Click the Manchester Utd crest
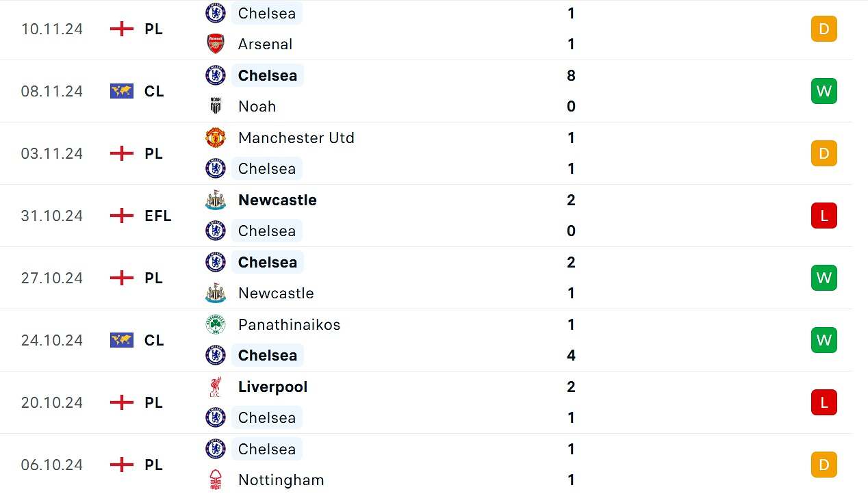The image size is (868, 494). click(216, 138)
